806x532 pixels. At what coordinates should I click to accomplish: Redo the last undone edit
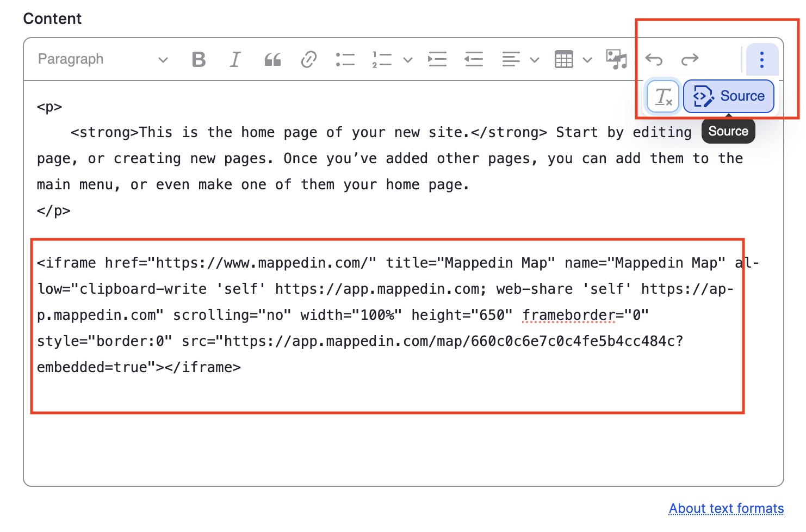tap(690, 59)
